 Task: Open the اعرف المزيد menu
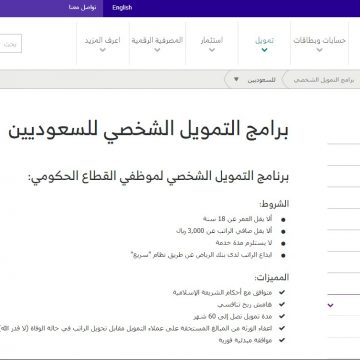coord(102,44)
